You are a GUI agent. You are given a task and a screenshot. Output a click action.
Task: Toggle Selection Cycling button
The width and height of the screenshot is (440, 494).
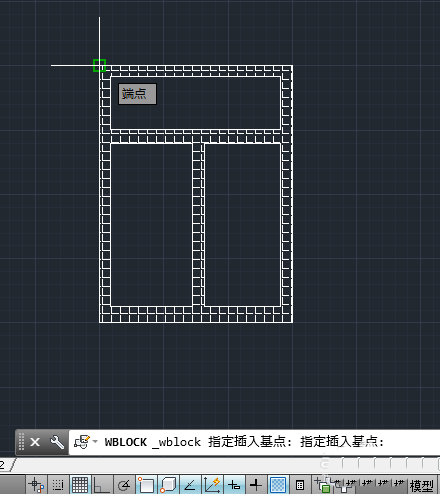point(323,485)
